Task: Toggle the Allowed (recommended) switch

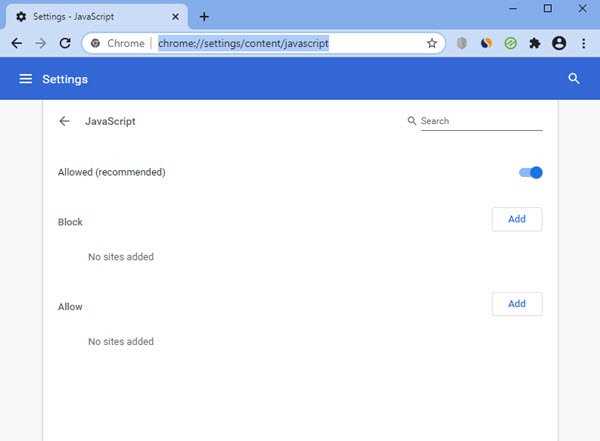Action: [x=531, y=173]
